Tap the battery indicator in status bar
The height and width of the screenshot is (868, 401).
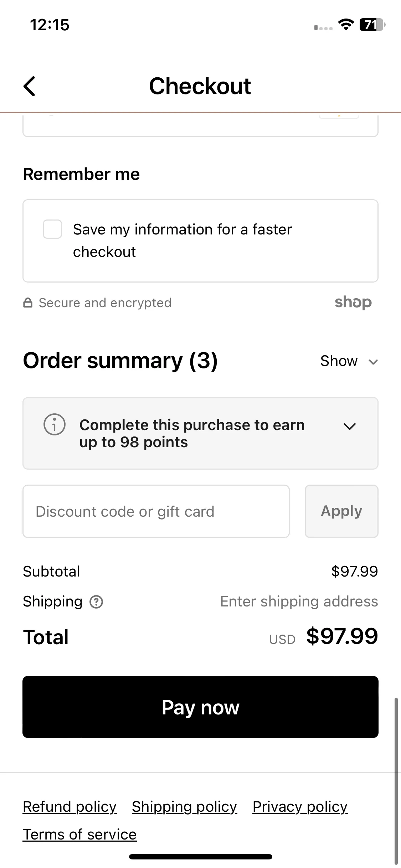coord(372,25)
